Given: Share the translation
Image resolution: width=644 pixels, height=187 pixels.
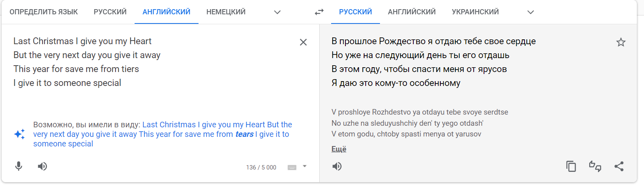Looking at the screenshot, I should [619, 166].
